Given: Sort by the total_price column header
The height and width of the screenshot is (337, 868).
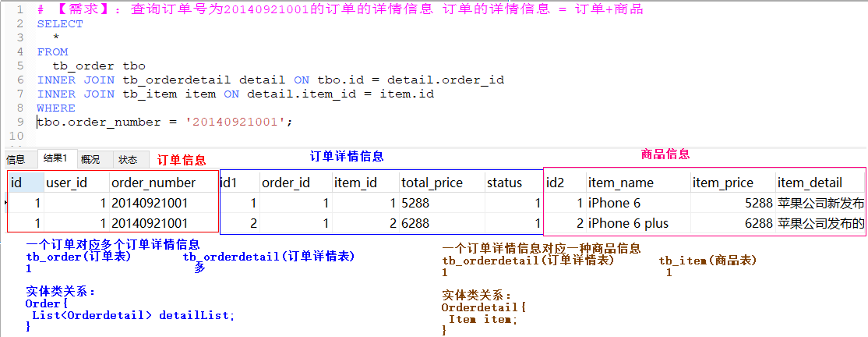Looking at the screenshot, I should (432, 183).
